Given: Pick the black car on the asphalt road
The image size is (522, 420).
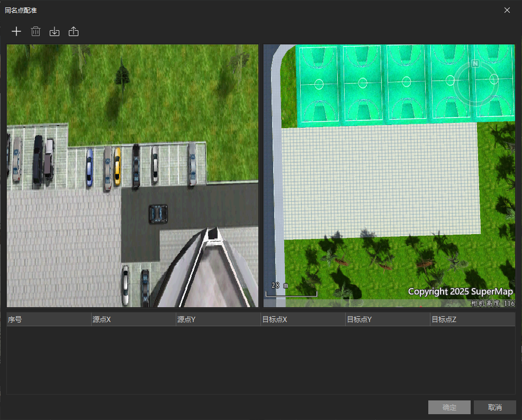Looking at the screenshot, I should (158, 213).
